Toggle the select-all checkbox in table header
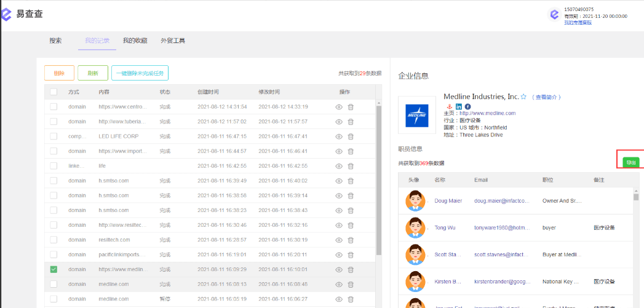Image resolution: width=644 pixels, height=308 pixels. [54, 92]
